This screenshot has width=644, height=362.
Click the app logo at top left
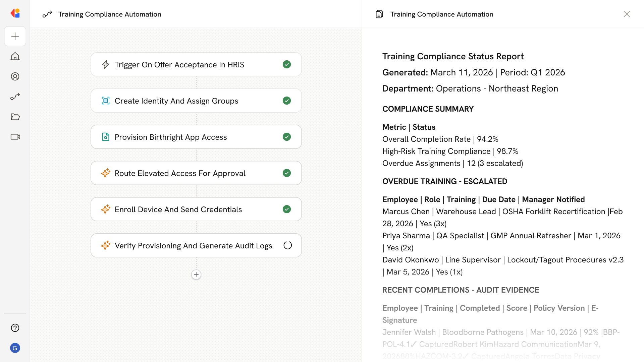click(15, 13)
